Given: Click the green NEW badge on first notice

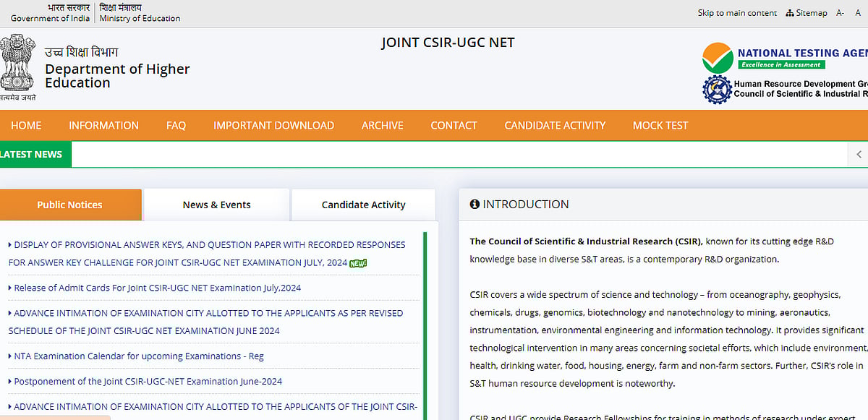Looking at the screenshot, I should tap(358, 263).
